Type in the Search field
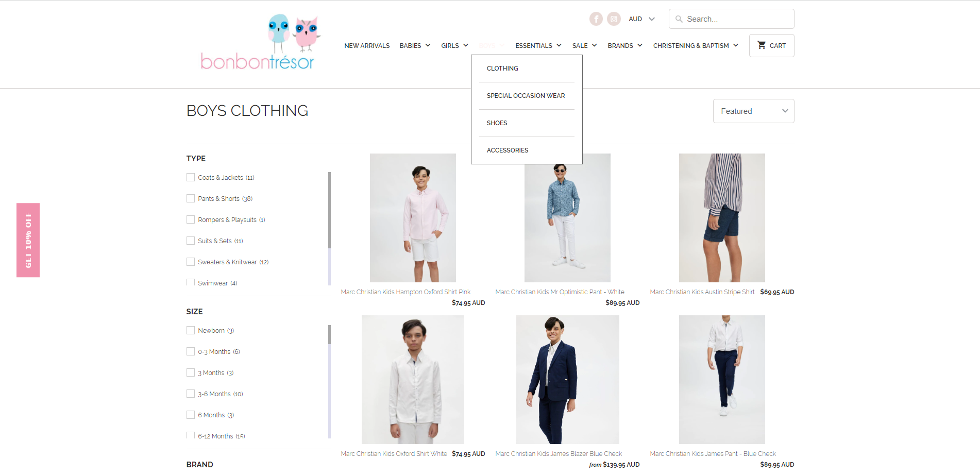The width and height of the screenshot is (980, 475). 738,19
